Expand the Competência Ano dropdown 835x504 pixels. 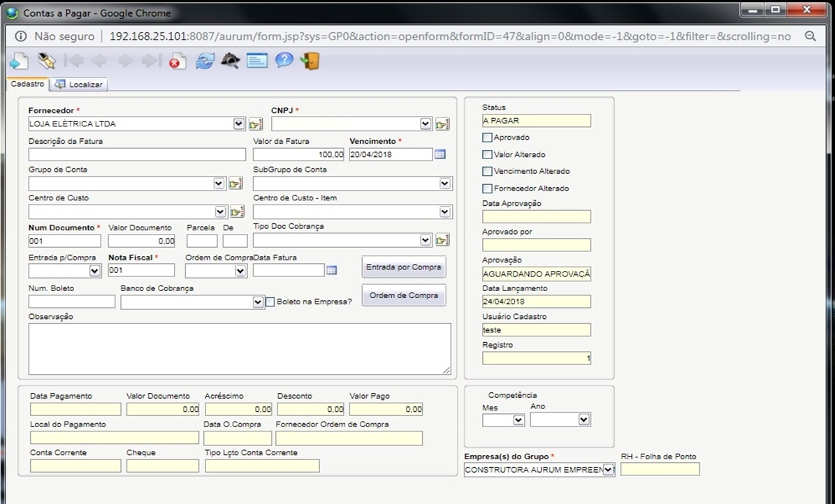coord(583,420)
